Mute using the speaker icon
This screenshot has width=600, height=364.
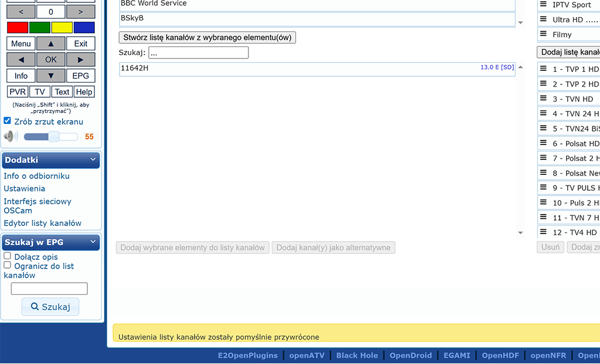pos(11,136)
